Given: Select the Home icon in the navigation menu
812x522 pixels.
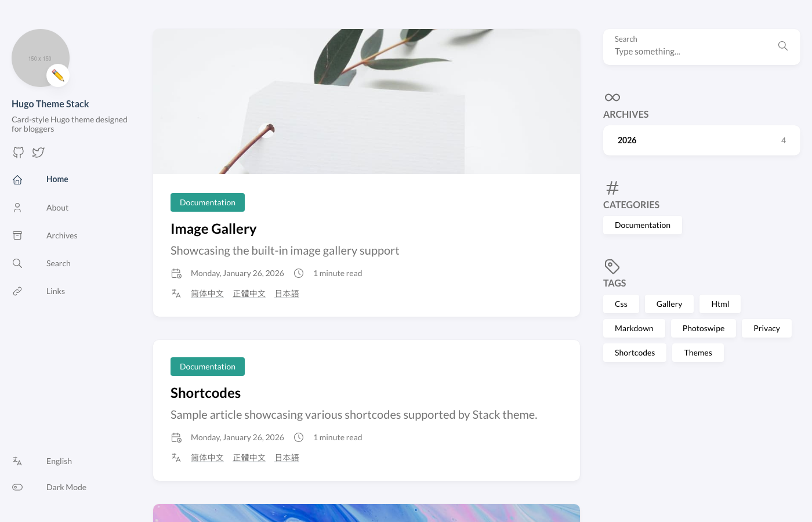Looking at the screenshot, I should [x=17, y=179].
